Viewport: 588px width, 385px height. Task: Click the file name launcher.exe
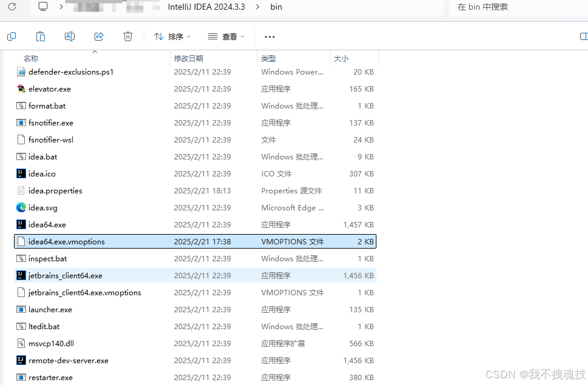coord(50,310)
